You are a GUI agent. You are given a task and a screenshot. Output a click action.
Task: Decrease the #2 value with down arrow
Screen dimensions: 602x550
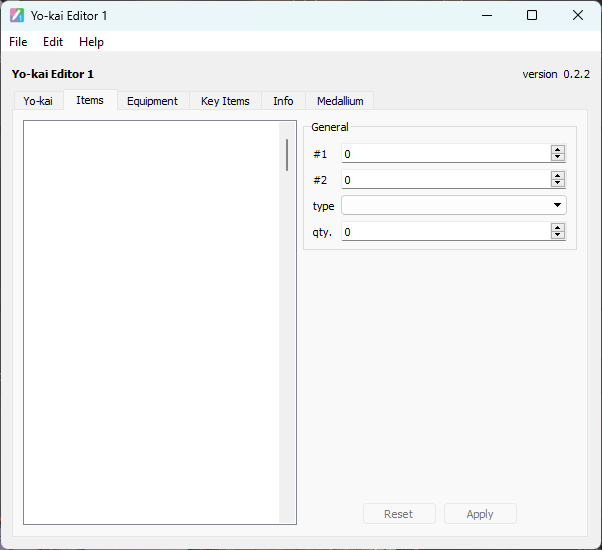coord(557,183)
